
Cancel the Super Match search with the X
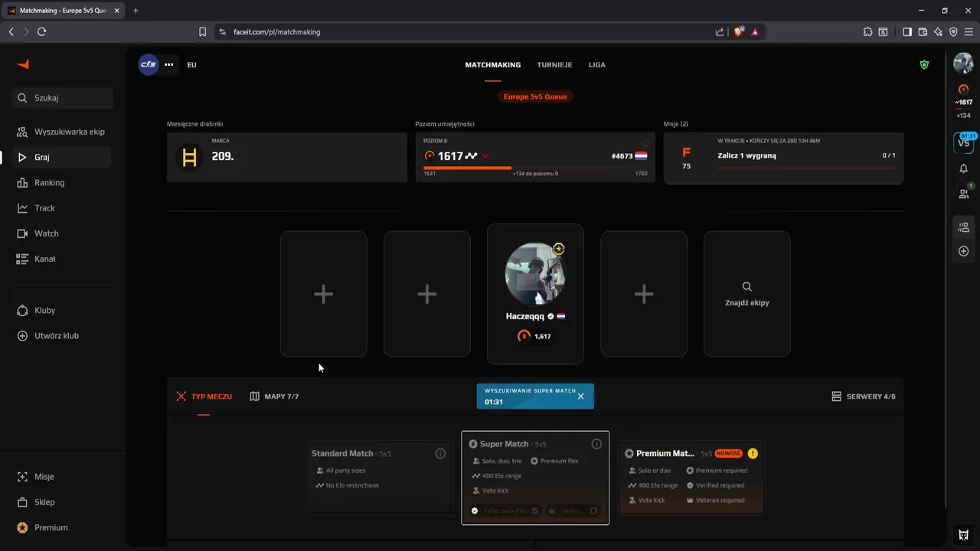pos(580,396)
